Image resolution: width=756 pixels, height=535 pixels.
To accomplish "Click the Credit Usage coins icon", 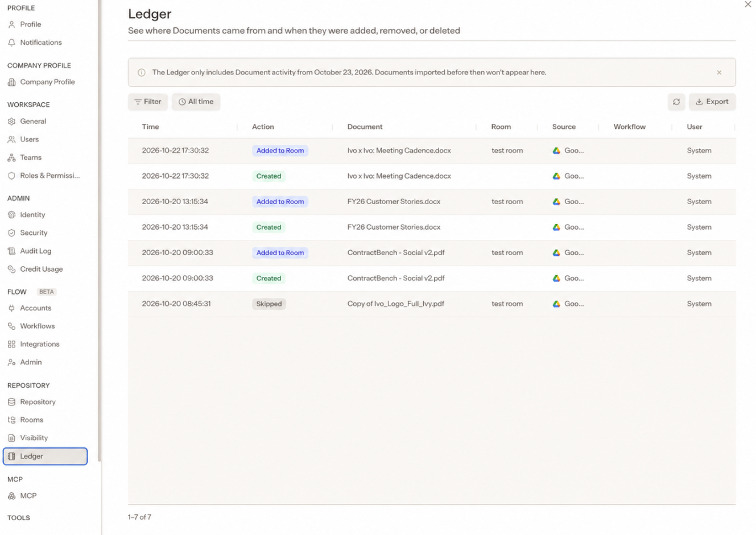I will pyautogui.click(x=11, y=269).
